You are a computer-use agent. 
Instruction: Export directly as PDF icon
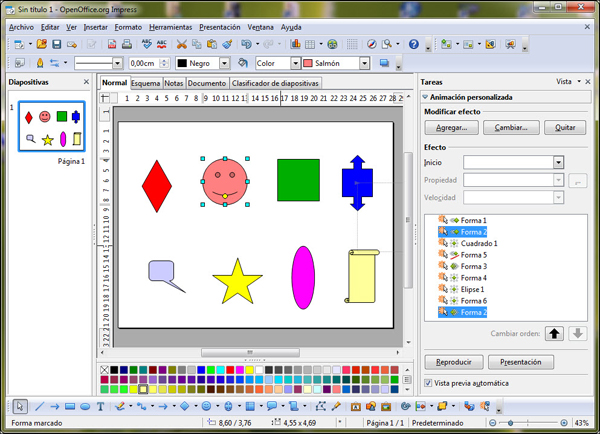coord(112,44)
